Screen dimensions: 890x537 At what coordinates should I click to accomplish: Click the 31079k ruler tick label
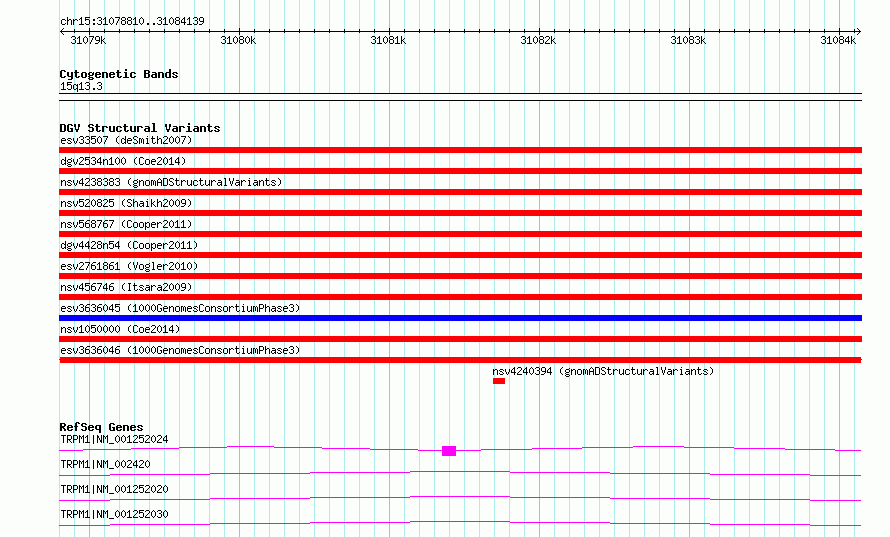88,40
